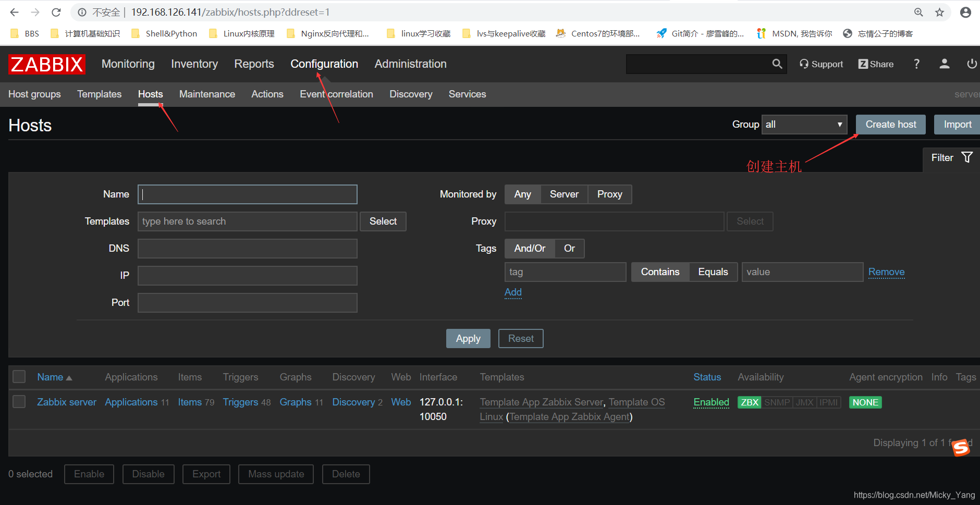Open the Zabbix server host link
The image size is (980, 505).
tap(67, 402)
